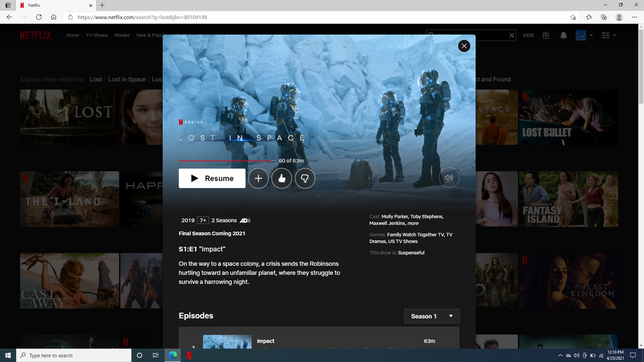This screenshot has width=644, height=362.
Task: Switch to the KIDS profile
Action: click(x=528, y=35)
